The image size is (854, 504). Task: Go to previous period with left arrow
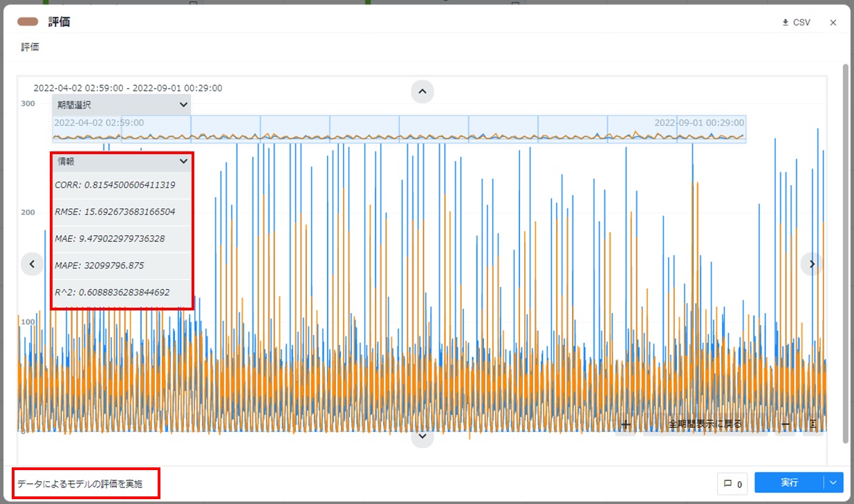[x=32, y=263]
